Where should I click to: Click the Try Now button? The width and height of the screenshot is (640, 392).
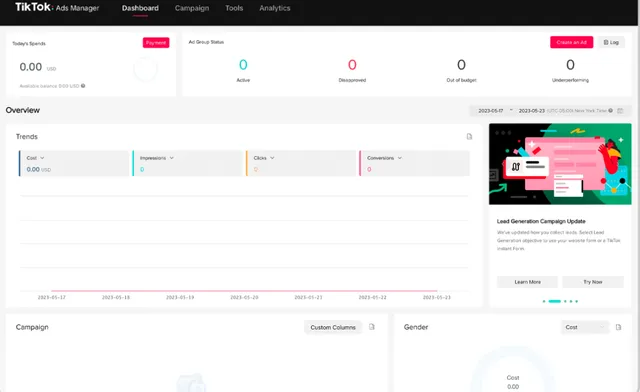click(x=593, y=282)
